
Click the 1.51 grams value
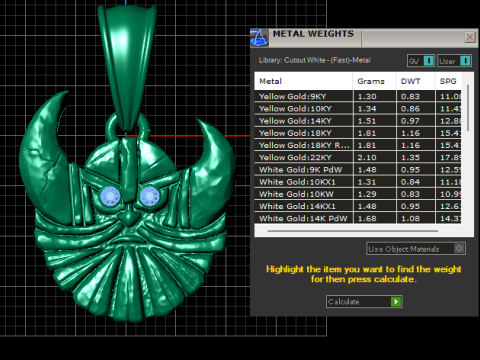[367, 121]
